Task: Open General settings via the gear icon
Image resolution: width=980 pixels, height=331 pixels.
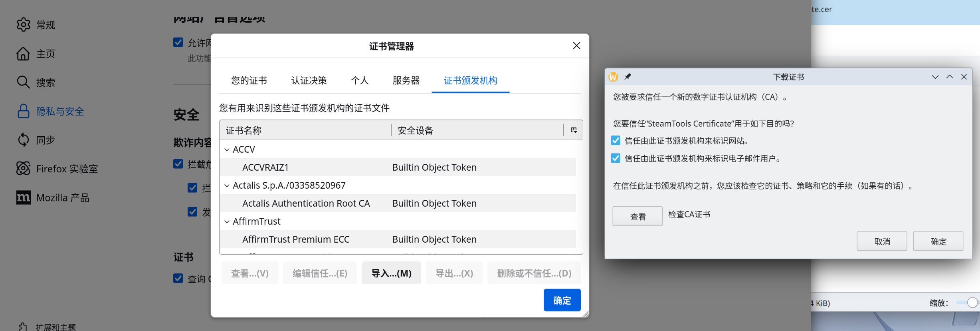Action: tap(23, 25)
